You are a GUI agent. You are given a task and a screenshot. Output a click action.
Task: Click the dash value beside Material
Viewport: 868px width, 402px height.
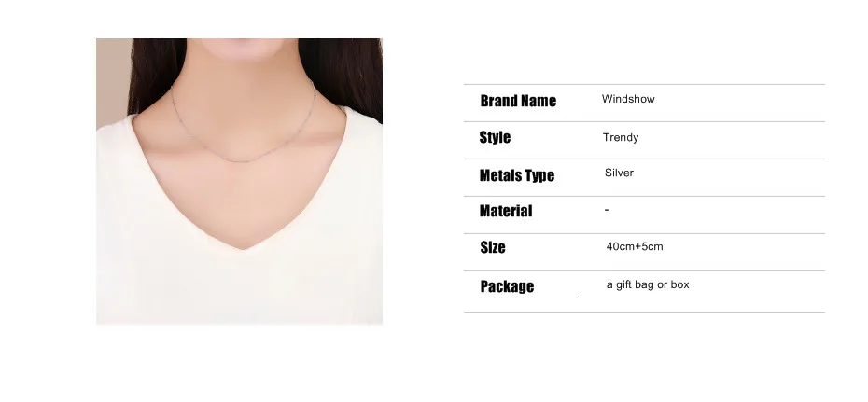(x=607, y=210)
